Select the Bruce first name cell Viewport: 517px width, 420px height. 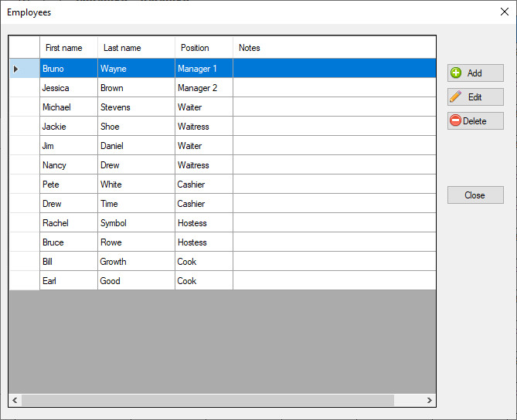[x=69, y=242]
